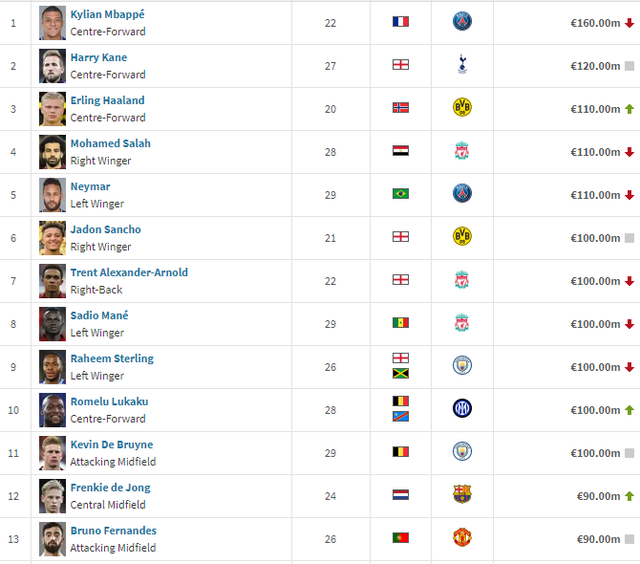Click Sadio Mané's player portrait
The width and height of the screenshot is (640, 564).
coord(52,324)
